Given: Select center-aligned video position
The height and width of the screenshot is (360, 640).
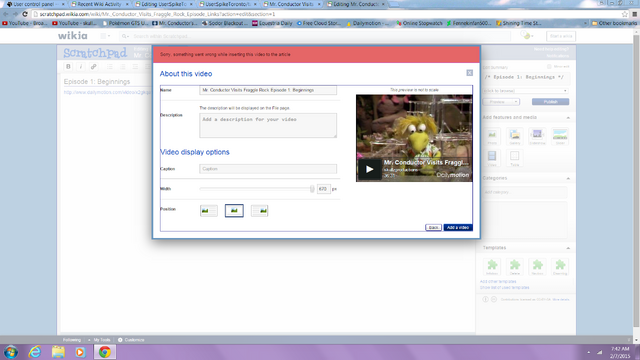Looking at the screenshot, I should [234, 211].
